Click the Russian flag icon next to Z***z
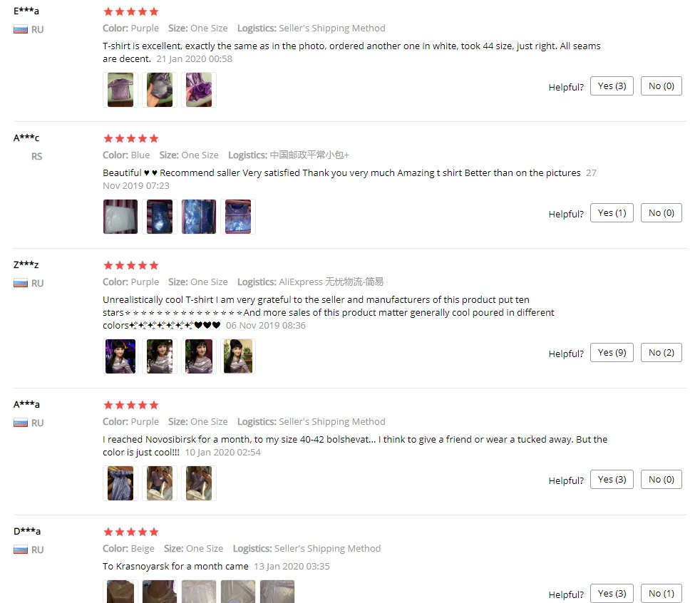 pos(21,283)
